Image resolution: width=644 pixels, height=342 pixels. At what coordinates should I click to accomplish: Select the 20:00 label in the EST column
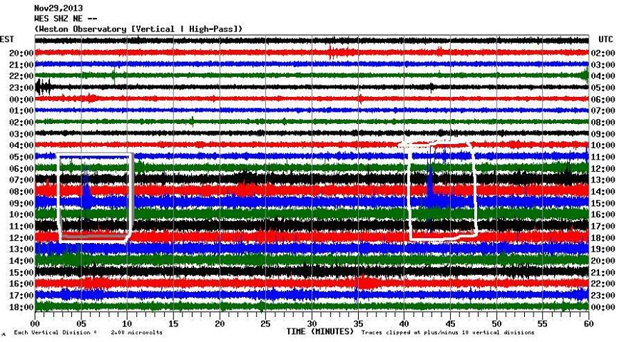[21, 53]
